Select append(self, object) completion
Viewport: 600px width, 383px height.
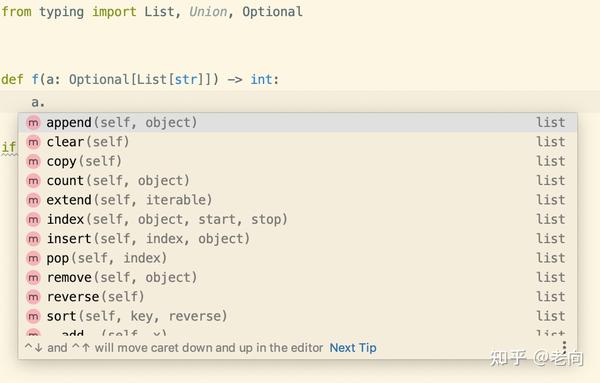tap(298, 123)
